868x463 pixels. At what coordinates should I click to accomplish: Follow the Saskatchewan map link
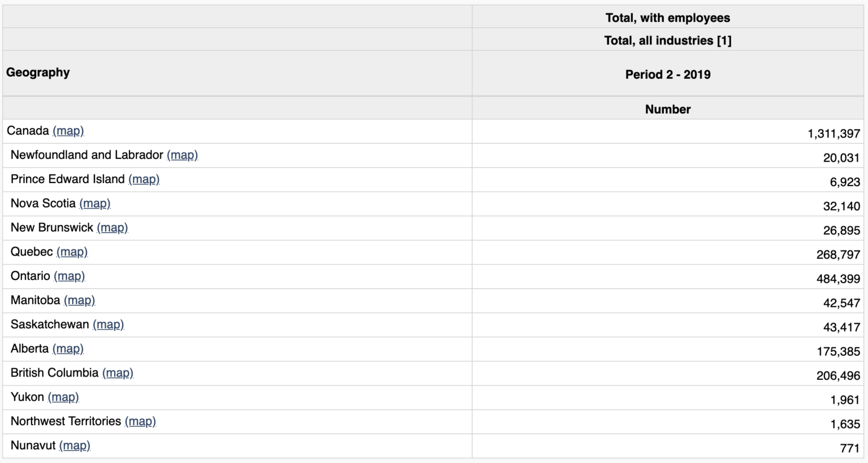pos(108,324)
